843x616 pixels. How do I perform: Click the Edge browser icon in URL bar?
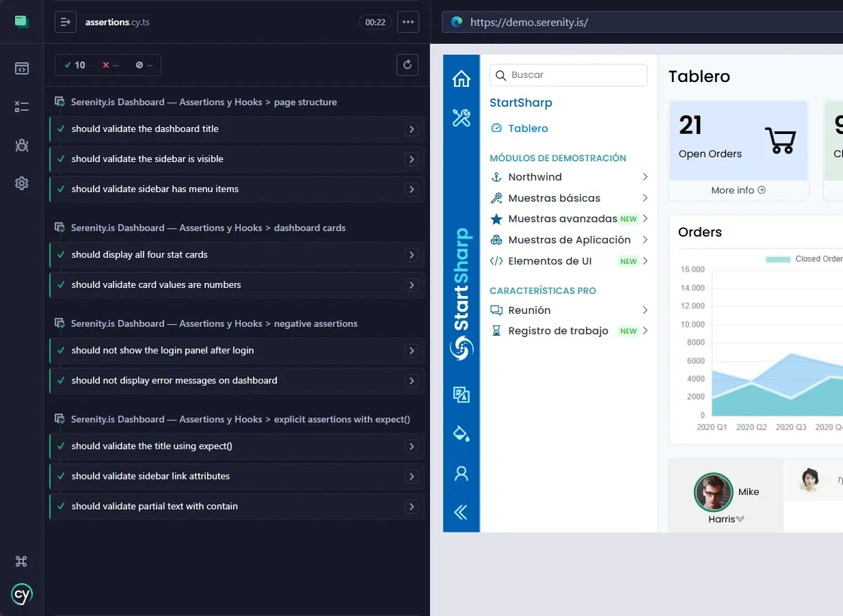click(457, 22)
